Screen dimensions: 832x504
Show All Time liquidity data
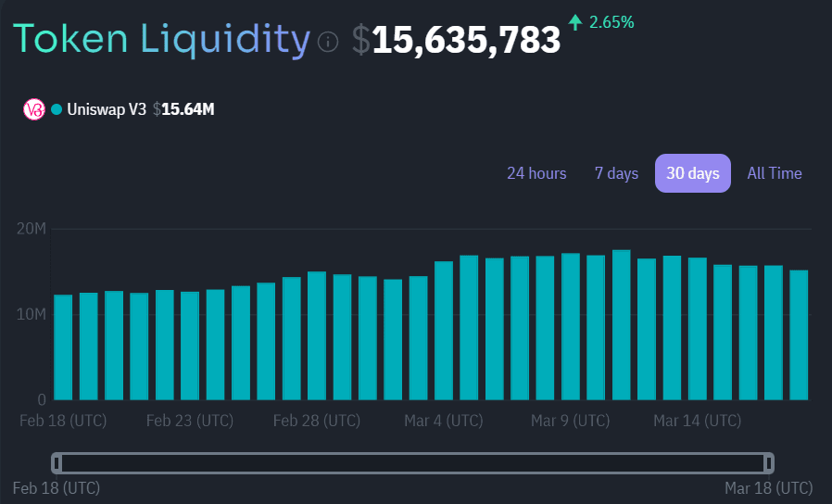point(775,173)
